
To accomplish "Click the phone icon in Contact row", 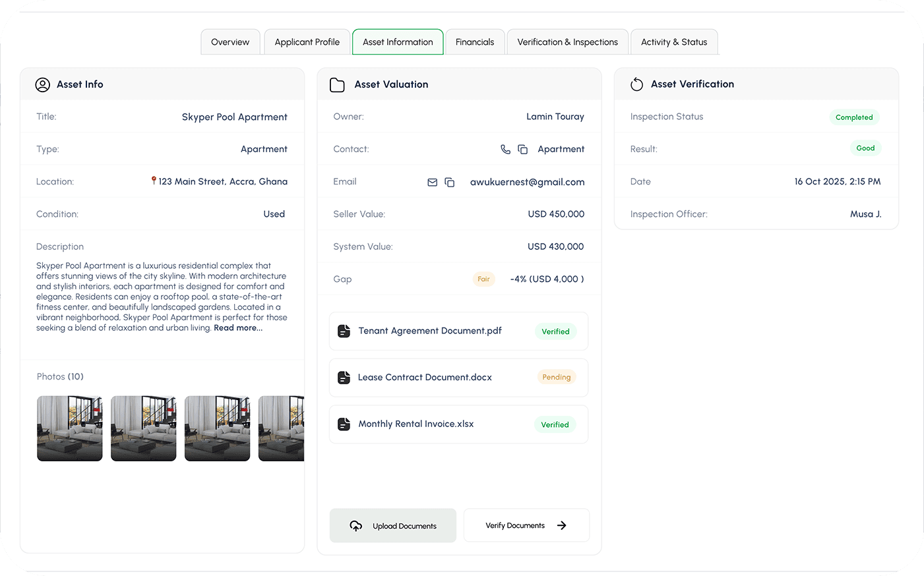I will (505, 149).
